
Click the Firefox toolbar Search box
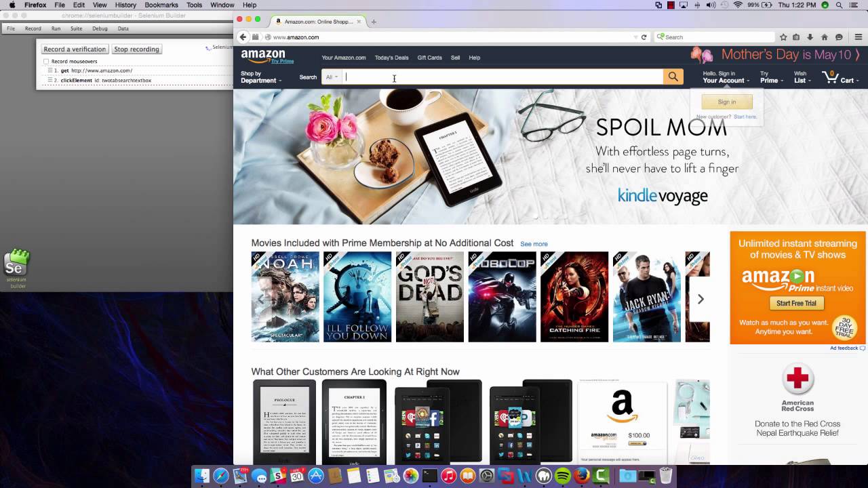pos(715,37)
